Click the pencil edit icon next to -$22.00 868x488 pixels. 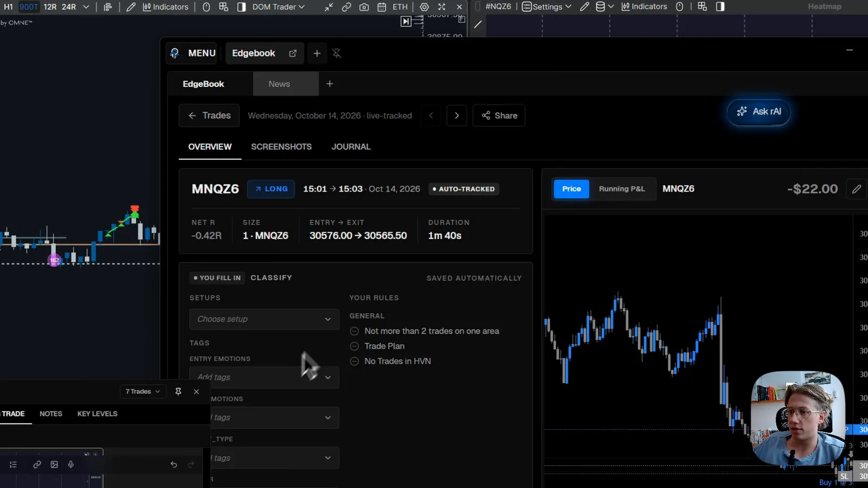pyautogui.click(x=857, y=189)
